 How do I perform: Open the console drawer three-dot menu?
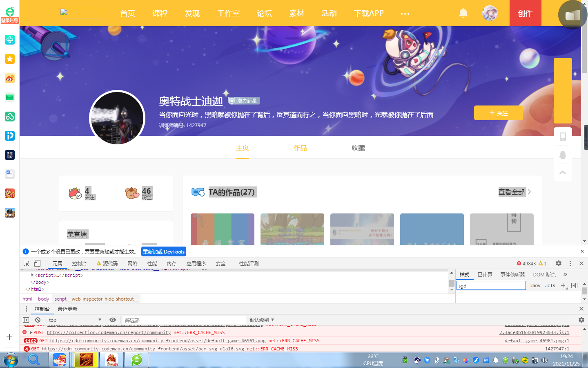(x=26, y=309)
